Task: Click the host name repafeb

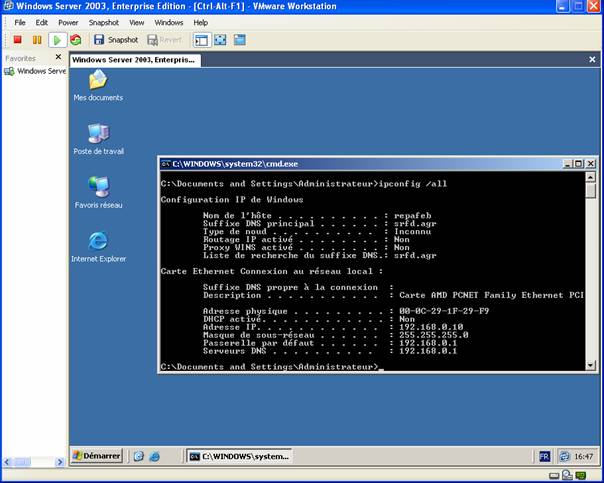Action: pos(413,216)
